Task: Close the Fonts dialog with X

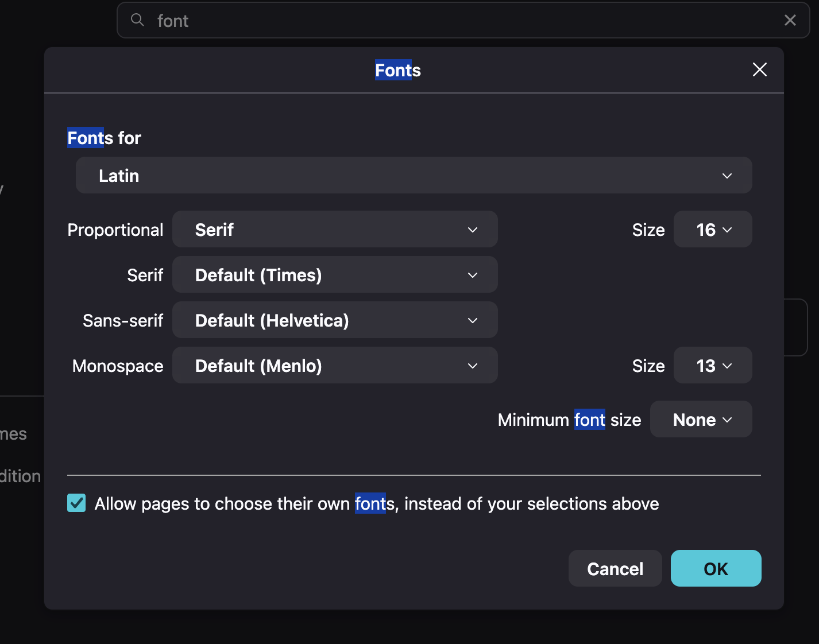Action: pos(760,69)
